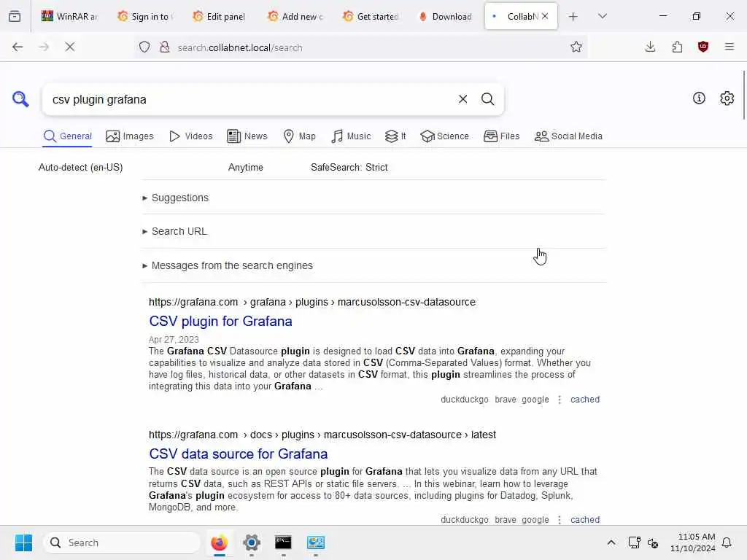Open cached link of first result
The width and height of the screenshot is (747, 560).
585,400
